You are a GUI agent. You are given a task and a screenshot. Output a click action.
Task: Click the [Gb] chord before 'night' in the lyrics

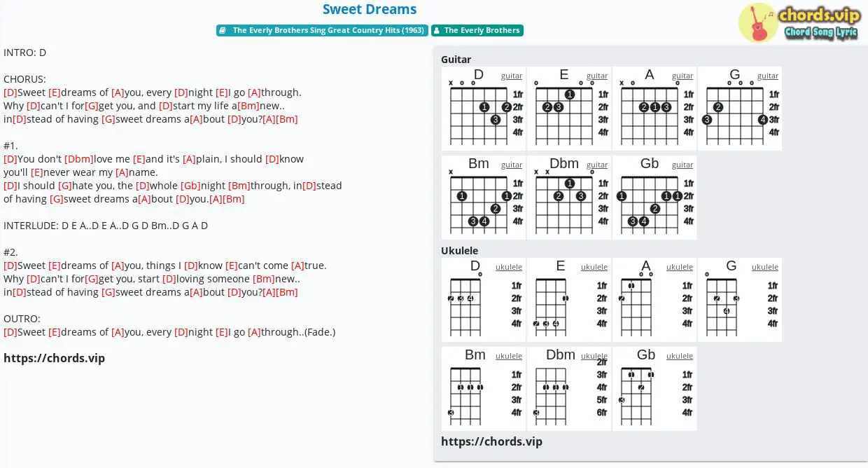coord(190,186)
